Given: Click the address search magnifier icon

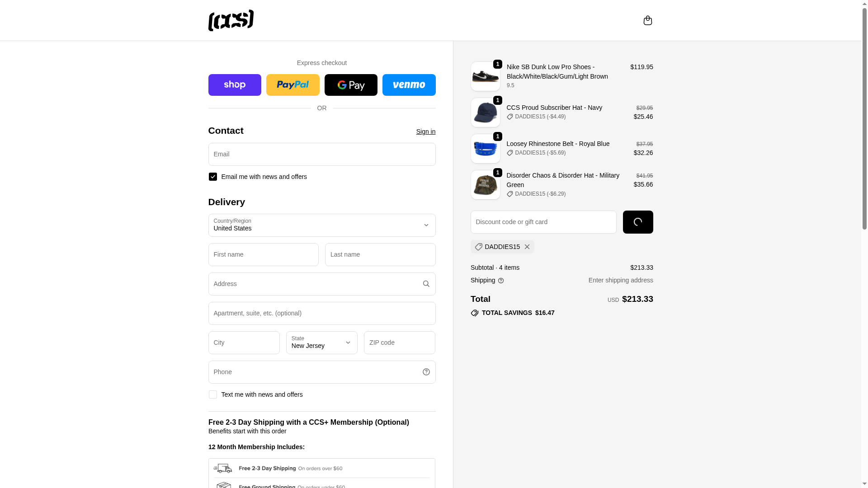Looking at the screenshot, I should [426, 284].
